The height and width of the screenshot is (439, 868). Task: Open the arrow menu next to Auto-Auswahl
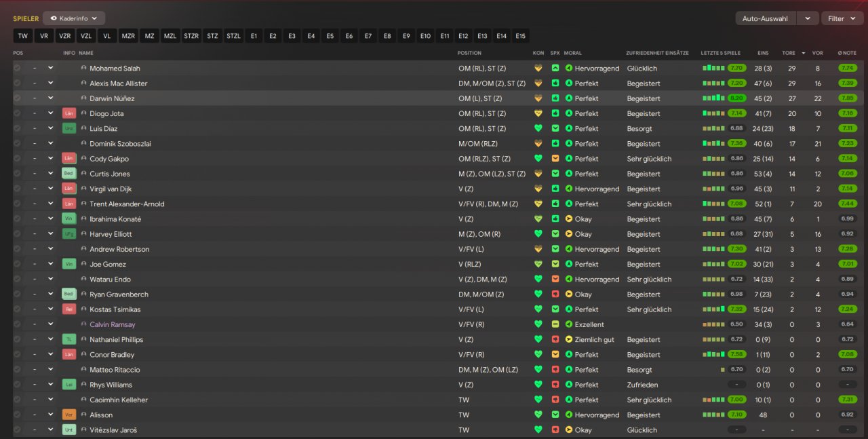807,18
